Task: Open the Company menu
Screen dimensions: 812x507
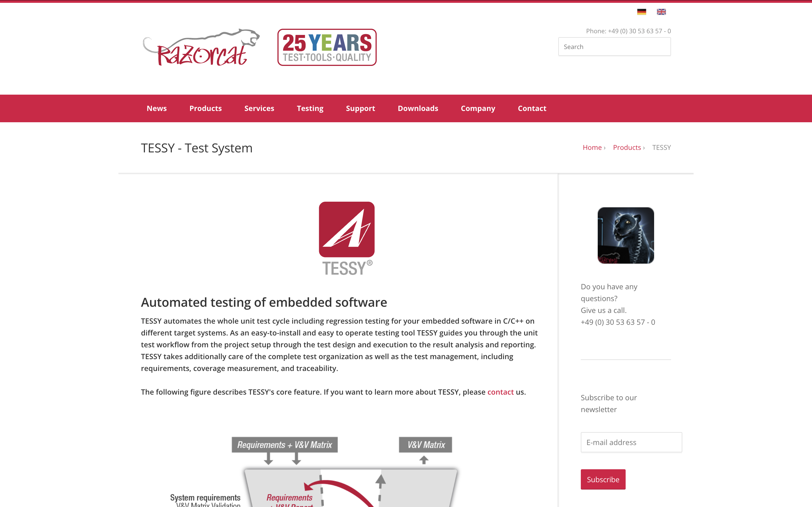Action: (x=478, y=108)
